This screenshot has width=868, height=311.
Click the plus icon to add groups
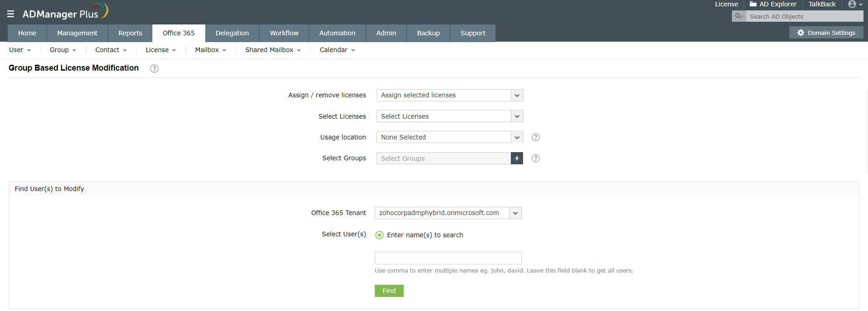click(x=517, y=158)
